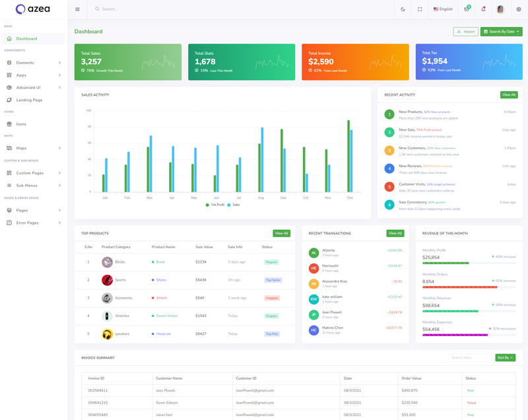Open the Sort By dropdown

[505, 357]
